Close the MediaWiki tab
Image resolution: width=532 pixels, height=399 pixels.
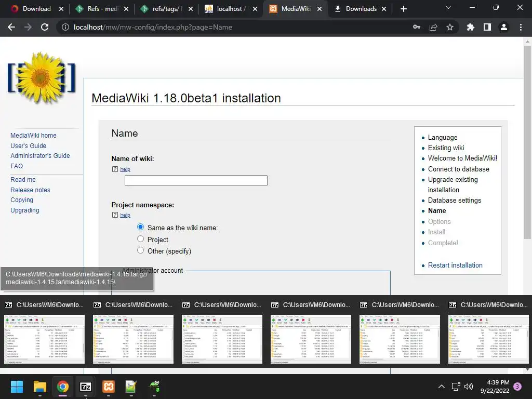tap(320, 9)
